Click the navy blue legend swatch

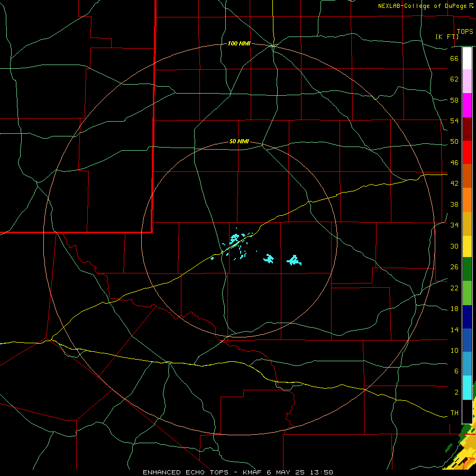(x=467, y=317)
